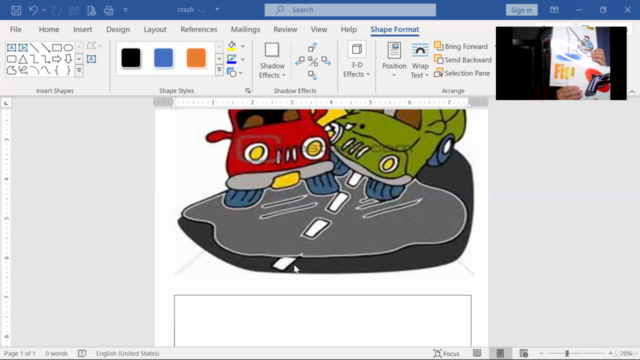Viewport: 640px width, 360px height.
Task: Open the File menu
Action: coord(16,29)
